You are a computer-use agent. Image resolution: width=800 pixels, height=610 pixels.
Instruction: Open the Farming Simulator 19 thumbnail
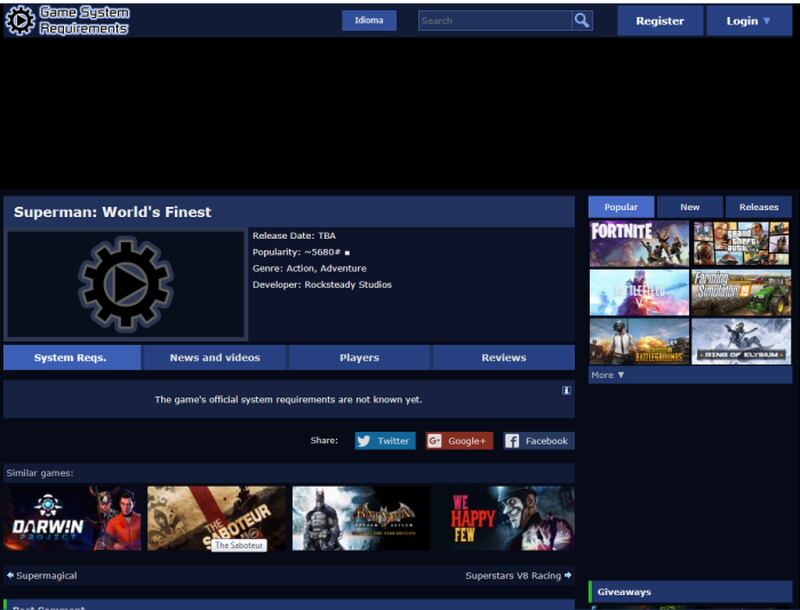pyautogui.click(x=741, y=293)
